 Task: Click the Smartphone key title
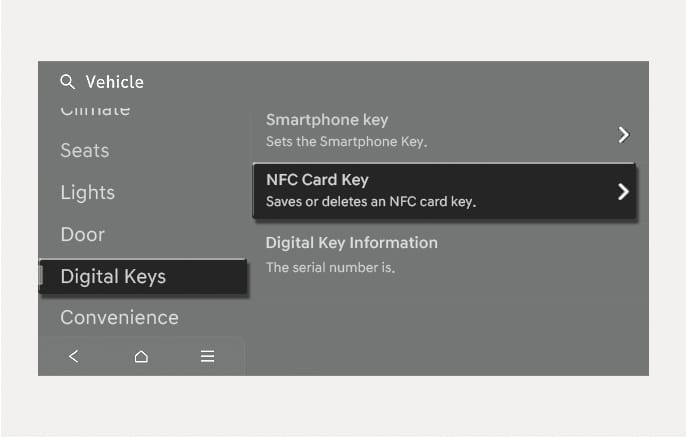point(327,120)
